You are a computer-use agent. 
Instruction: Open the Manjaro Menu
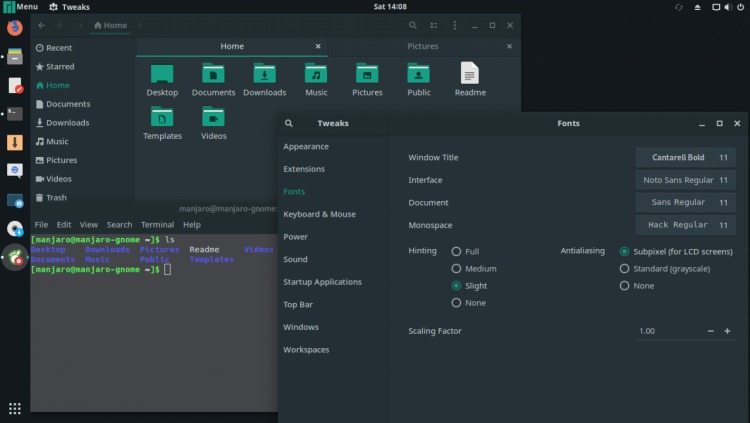[21, 7]
